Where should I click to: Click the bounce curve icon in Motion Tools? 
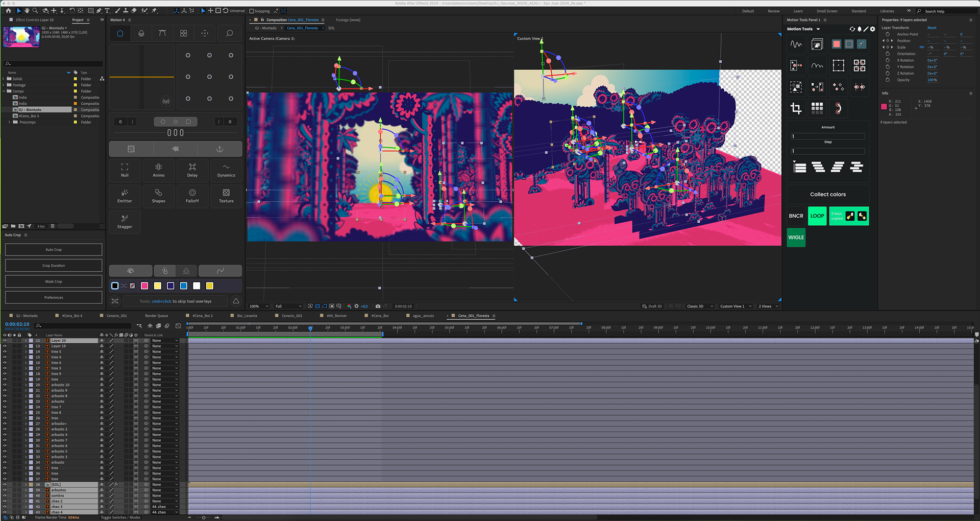(817, 65)
